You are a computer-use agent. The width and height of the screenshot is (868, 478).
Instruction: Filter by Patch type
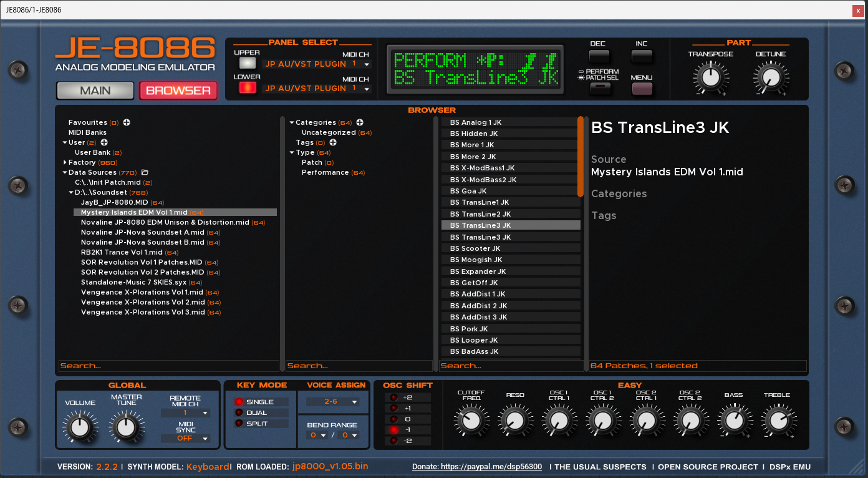312,162
